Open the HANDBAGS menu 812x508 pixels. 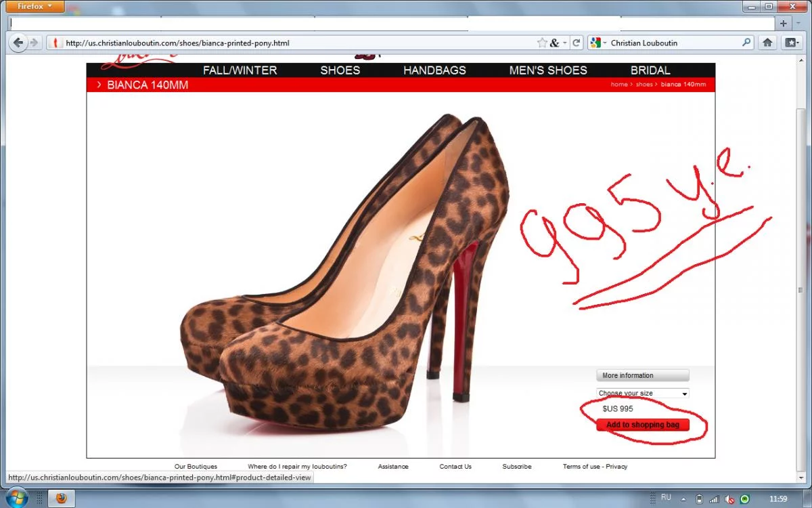434,70
